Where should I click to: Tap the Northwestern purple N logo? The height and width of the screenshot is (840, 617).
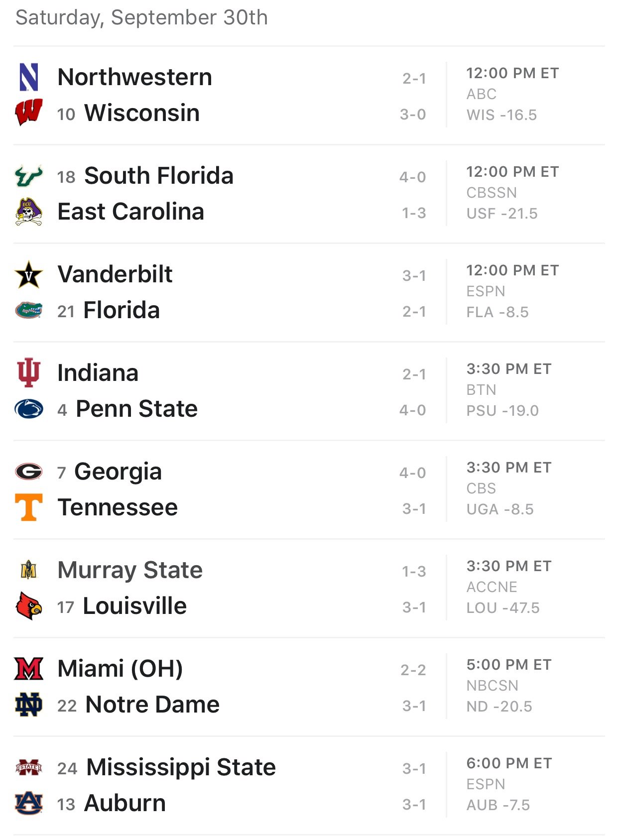click(x=29, y=77)
